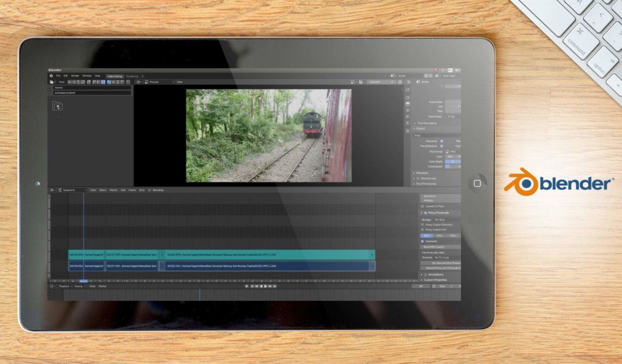Screen dimensions: 622x364
Task: Click the Sequencer editor type icon
Action: coord(50,190)
